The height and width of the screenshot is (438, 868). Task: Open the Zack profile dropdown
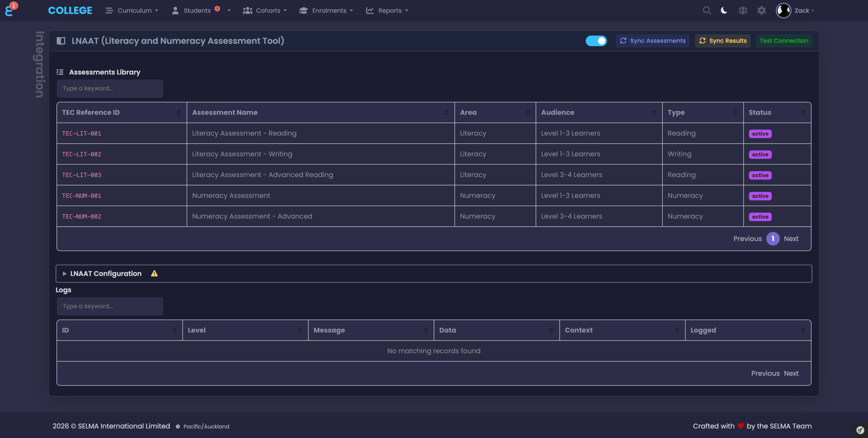coord(802,10)
